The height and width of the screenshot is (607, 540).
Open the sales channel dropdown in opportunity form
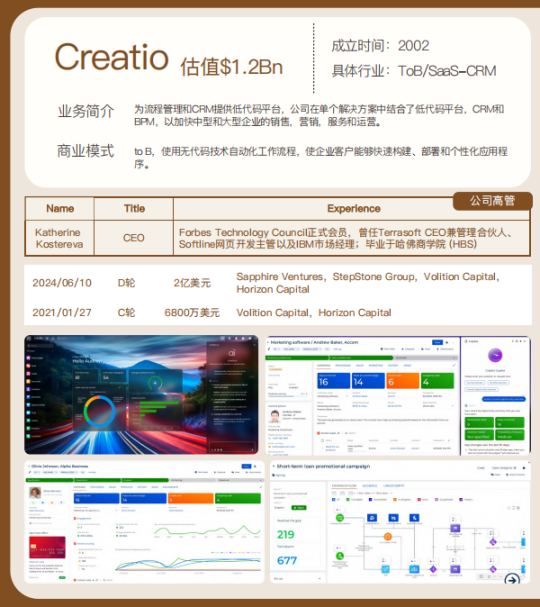click(x=438, y=406)
